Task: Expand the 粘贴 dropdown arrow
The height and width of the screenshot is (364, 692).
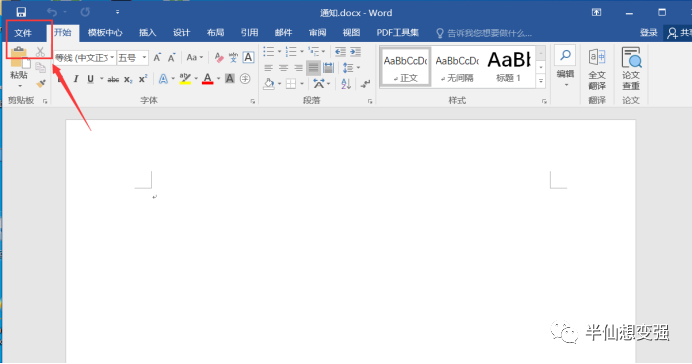Action: [x=19, y=85]
